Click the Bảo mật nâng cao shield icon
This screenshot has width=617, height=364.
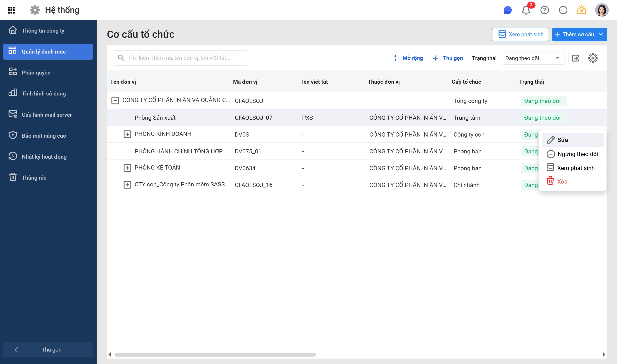(13, 135)
